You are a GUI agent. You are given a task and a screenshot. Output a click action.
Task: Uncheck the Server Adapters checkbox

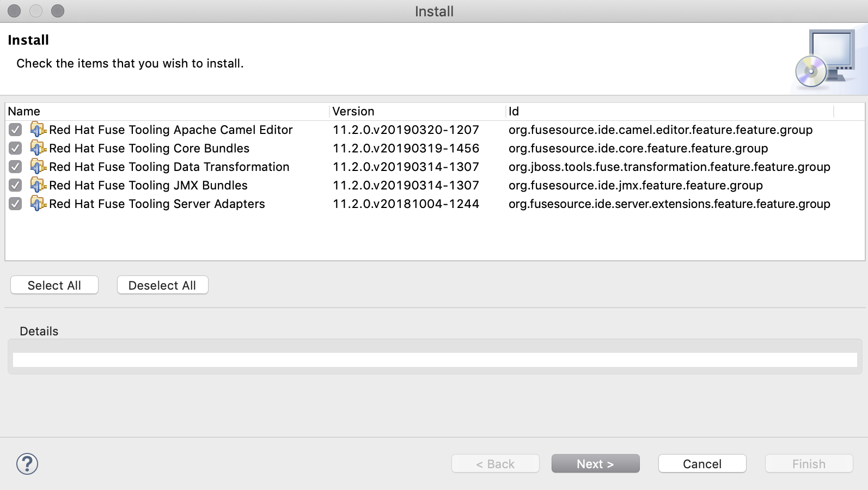[x=15, y=204]
